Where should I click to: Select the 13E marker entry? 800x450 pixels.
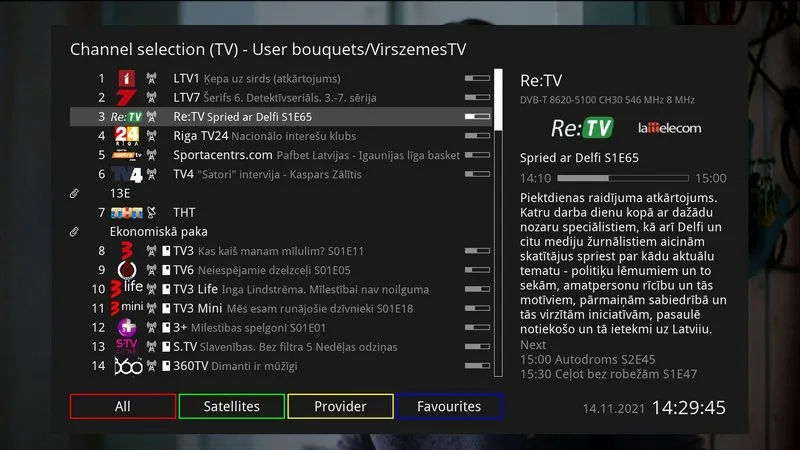[281, 193]
